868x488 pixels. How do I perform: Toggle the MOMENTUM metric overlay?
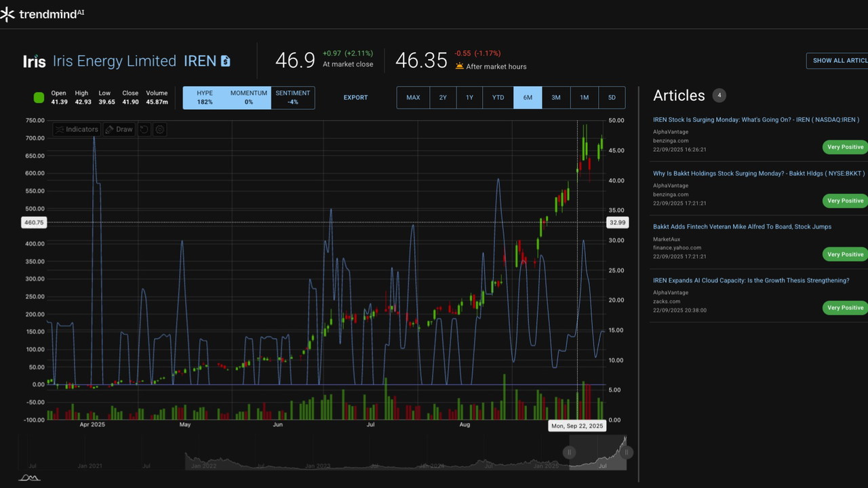coord(249,98)
